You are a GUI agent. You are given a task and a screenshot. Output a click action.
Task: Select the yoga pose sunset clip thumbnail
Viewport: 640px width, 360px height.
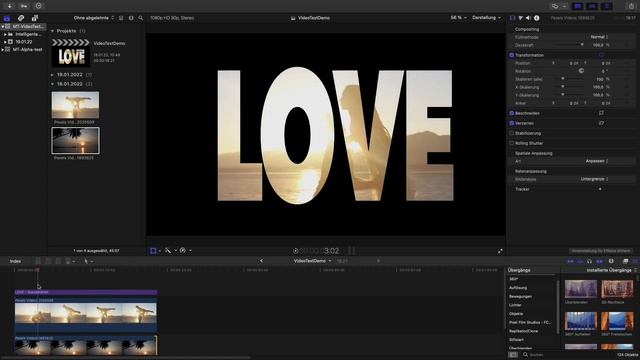pyautogui.click(x=75, y=105)
